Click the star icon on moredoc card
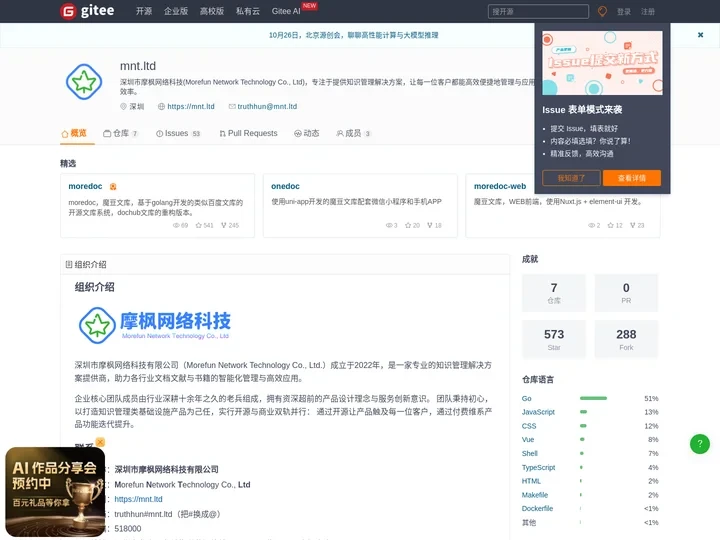720x540 pixels. pos(198,225)
